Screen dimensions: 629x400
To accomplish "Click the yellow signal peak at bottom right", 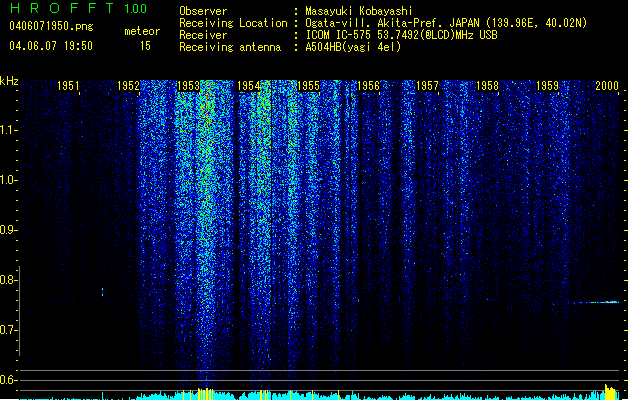I will pyautogui.click(x=610, y=392).
